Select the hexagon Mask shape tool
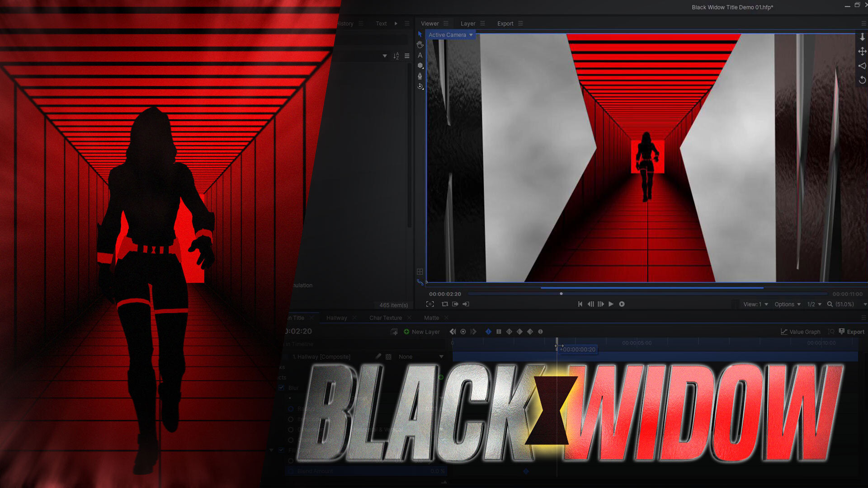This screenshot has height=488, width=868. coord(420,66)
